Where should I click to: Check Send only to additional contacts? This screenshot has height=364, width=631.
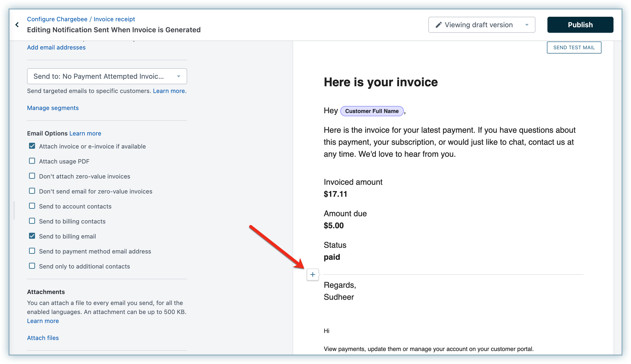(32, 266)
